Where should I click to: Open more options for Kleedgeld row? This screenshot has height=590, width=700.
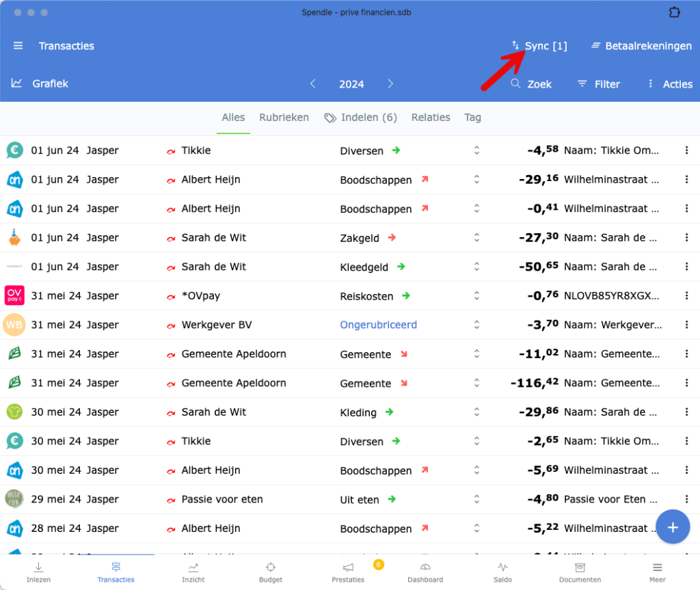pyautogui.click(x=686, y=267)
